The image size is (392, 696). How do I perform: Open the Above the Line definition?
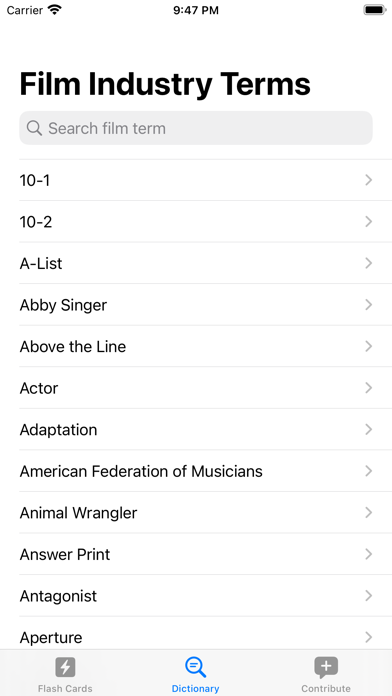(x=206, y=346)
